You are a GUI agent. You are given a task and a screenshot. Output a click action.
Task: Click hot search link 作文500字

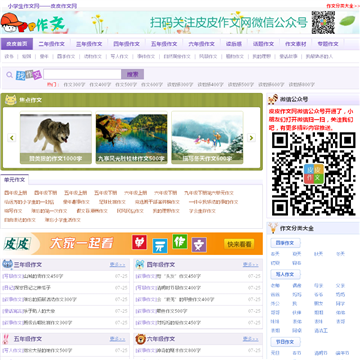[126, 85]
